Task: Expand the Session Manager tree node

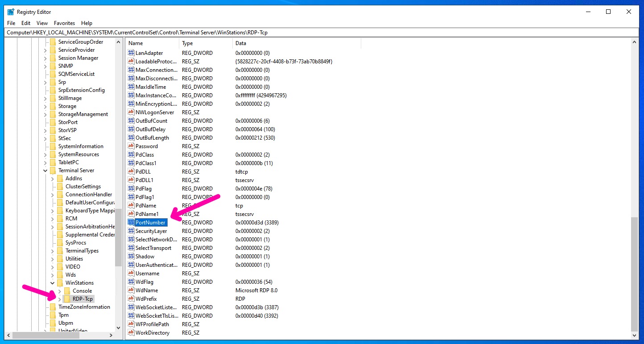Action: (45, 58)
